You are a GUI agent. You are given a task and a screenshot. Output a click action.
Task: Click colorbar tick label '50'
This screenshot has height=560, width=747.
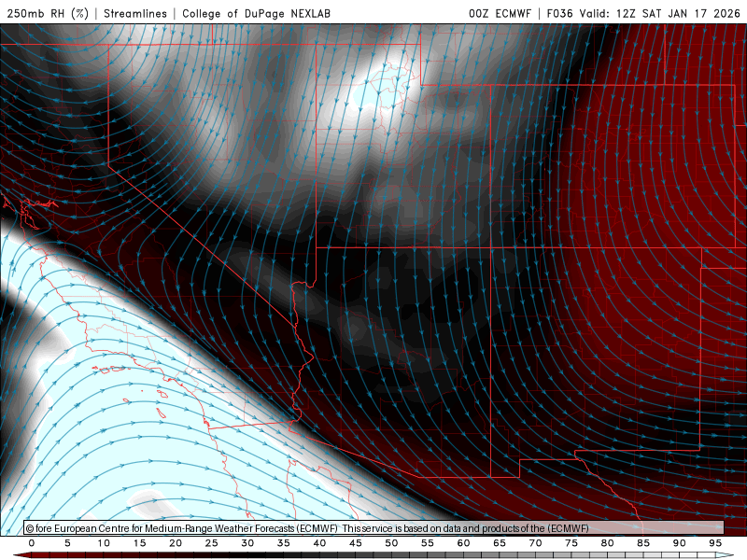[391, 543]
